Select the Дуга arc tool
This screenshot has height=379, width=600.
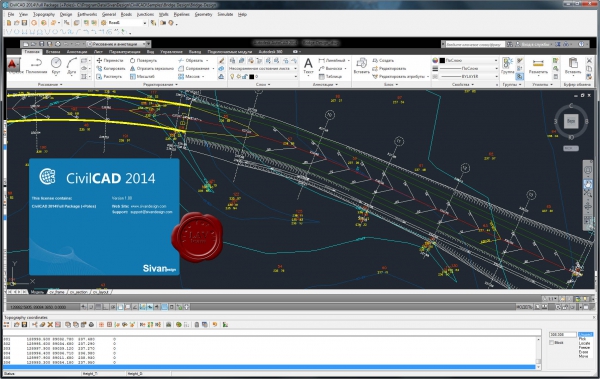(x=72, y=66)
